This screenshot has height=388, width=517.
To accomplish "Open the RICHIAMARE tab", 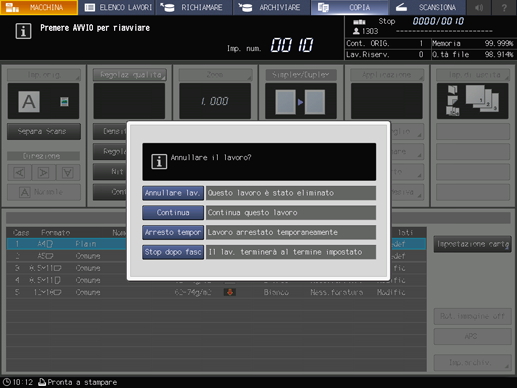I will coord(195,7).
